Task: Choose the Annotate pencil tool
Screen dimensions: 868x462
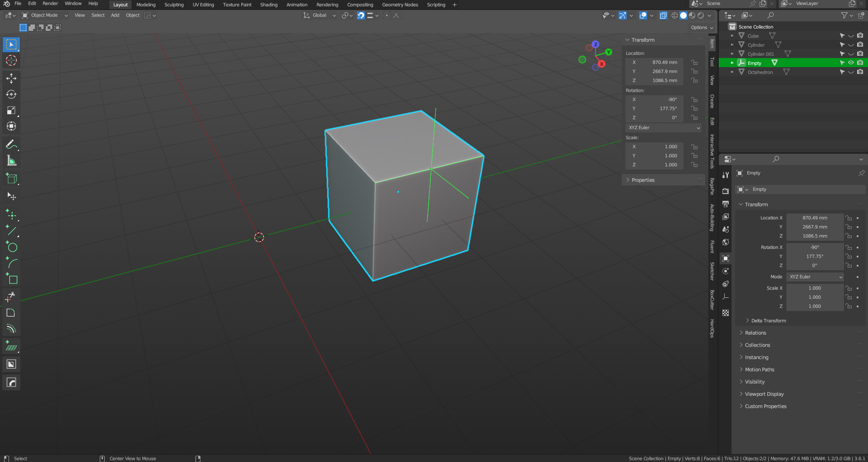Action: (x=11, y=145)
